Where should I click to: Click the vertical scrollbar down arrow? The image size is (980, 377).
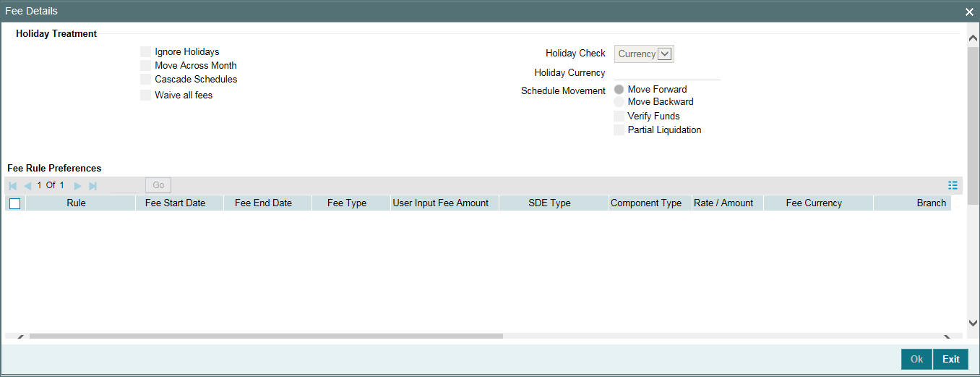973,323
